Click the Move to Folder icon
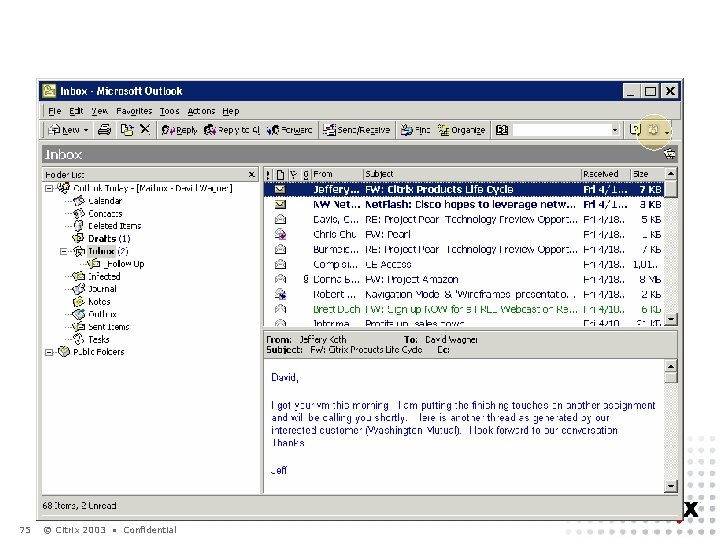The width and height of the screenshot is (720, 540). point(126,130)
